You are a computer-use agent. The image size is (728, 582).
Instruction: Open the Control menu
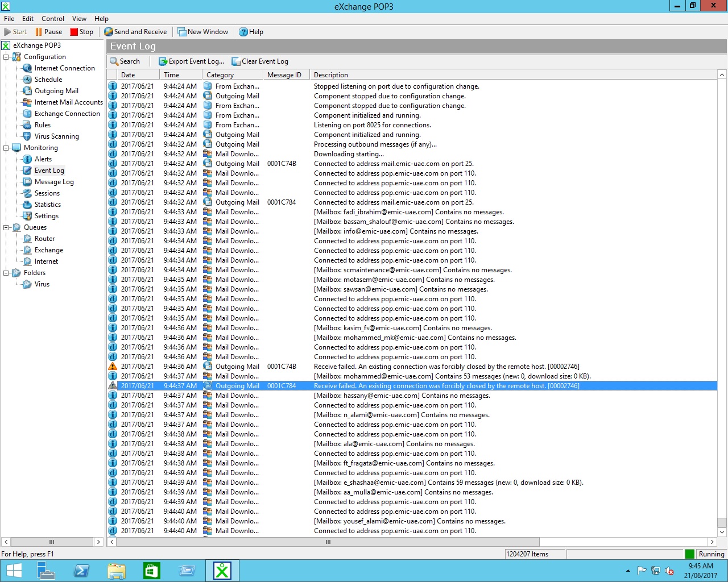52,19
